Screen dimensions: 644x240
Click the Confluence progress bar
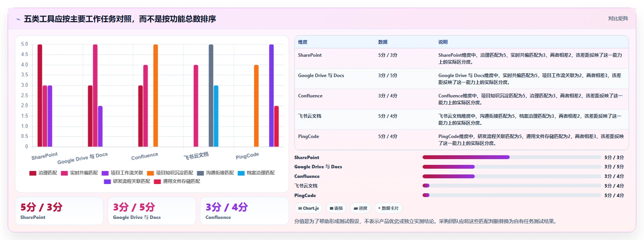(512, 176)
